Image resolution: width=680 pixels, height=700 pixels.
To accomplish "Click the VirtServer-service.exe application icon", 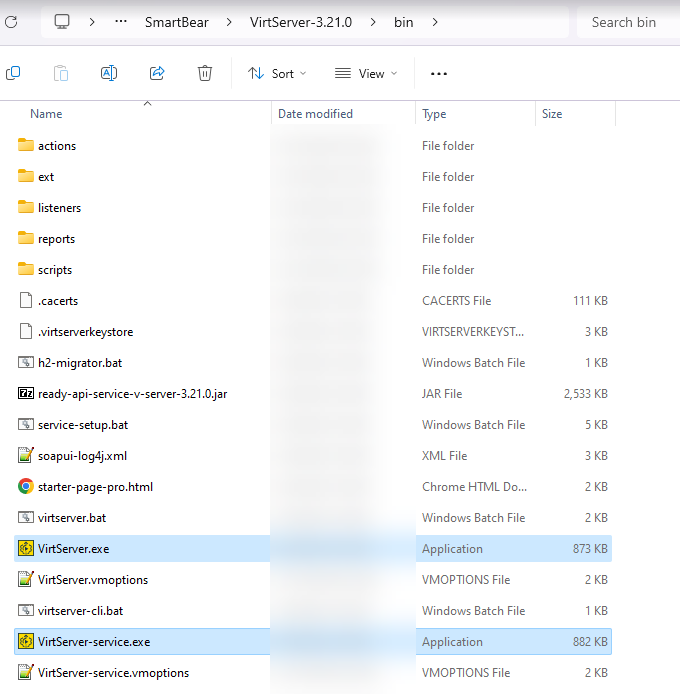I will [25, 641].
